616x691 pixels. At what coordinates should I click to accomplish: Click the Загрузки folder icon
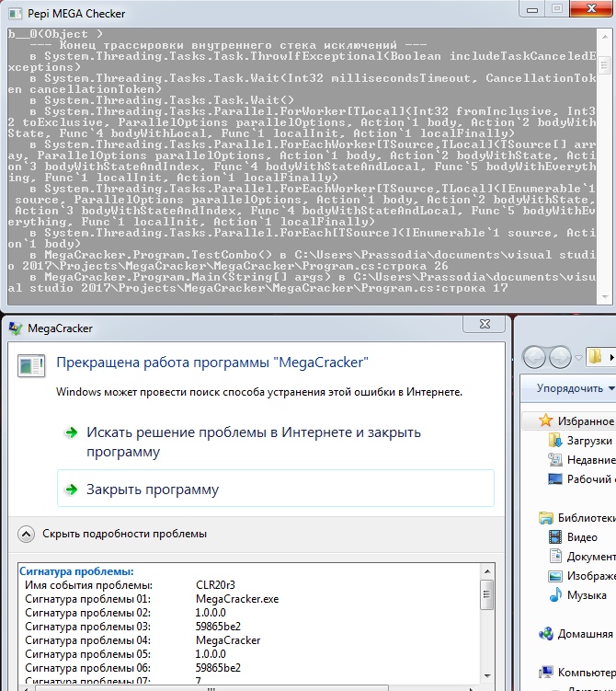555,441
